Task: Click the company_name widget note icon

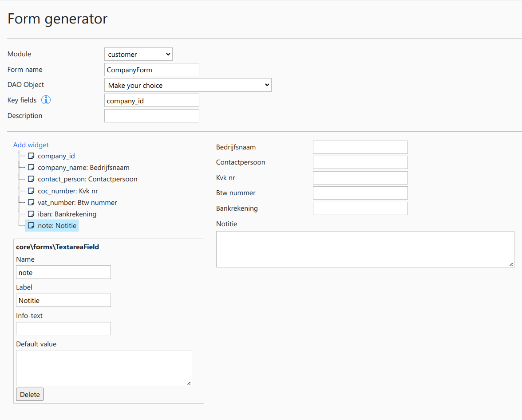Action: 31,168
